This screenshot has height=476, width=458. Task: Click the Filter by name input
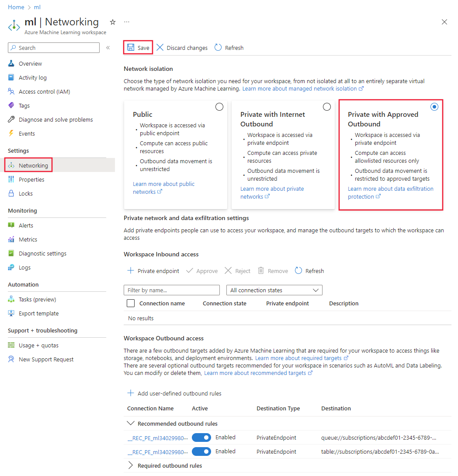[172, 290]
